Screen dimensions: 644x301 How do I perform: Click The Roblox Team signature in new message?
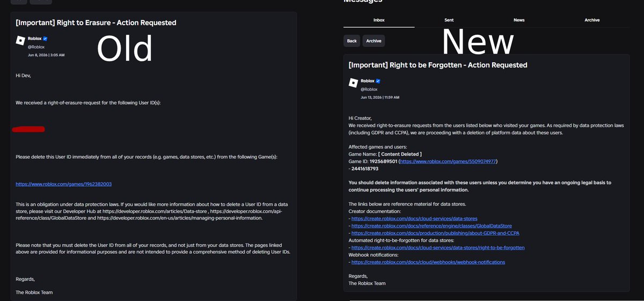(x=367, y=283)
